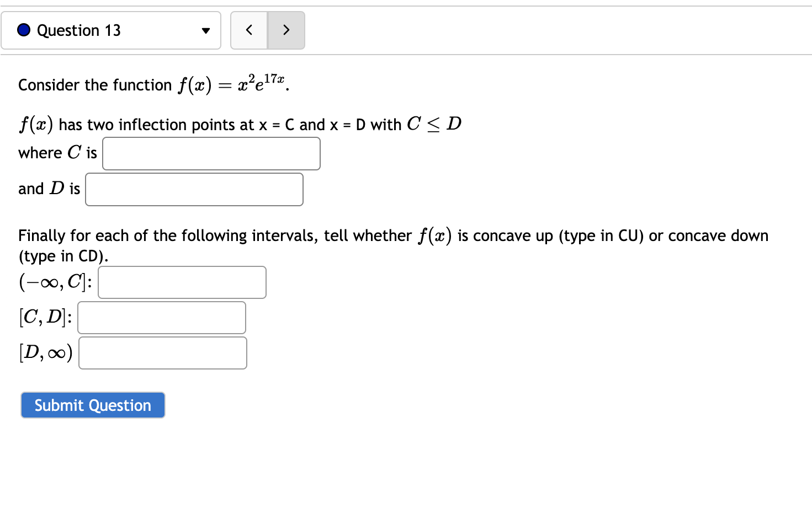This screenshot has width=812, height=514.
Task: Activate the Submit Question action
Action: click(x=92, y=405)
